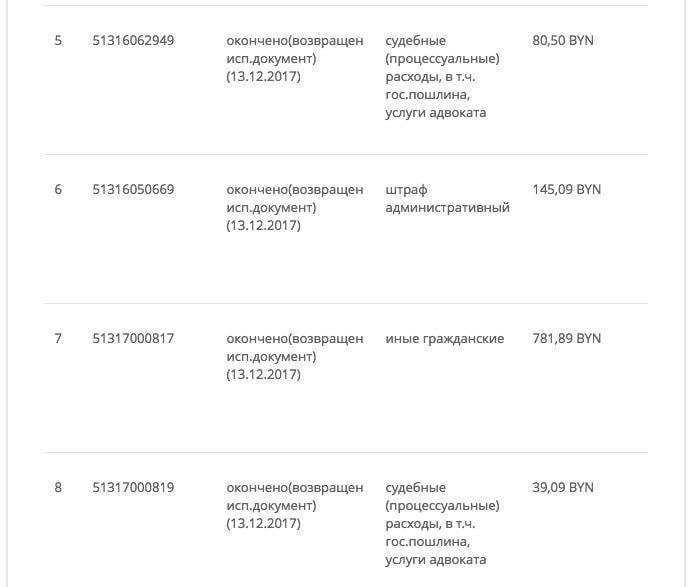
Task: Select case number 51317000819
Action: click(133, 487)
